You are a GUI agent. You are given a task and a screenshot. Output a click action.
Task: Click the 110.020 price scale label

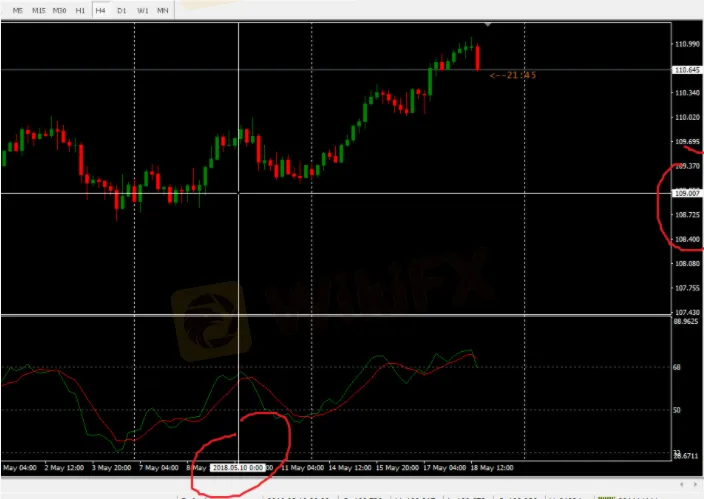tap(687, 117)
